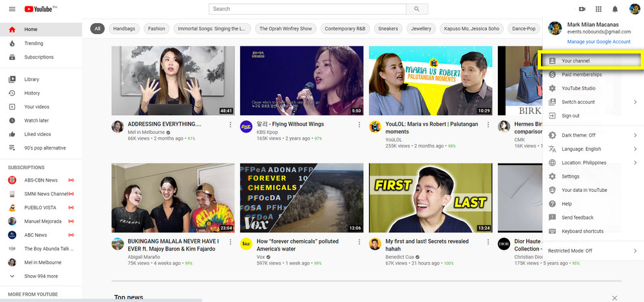Open Liked videos in sidebar
Image resolution: width=644 pixels, height=302 pixels.
(x=41, y=134)
